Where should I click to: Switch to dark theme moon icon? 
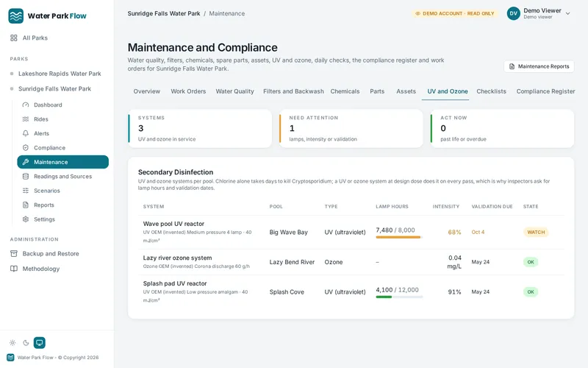(x=26, y=343)
